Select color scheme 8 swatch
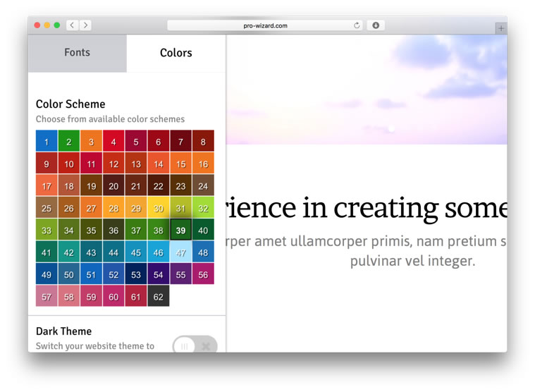 [x=203, y=141]
